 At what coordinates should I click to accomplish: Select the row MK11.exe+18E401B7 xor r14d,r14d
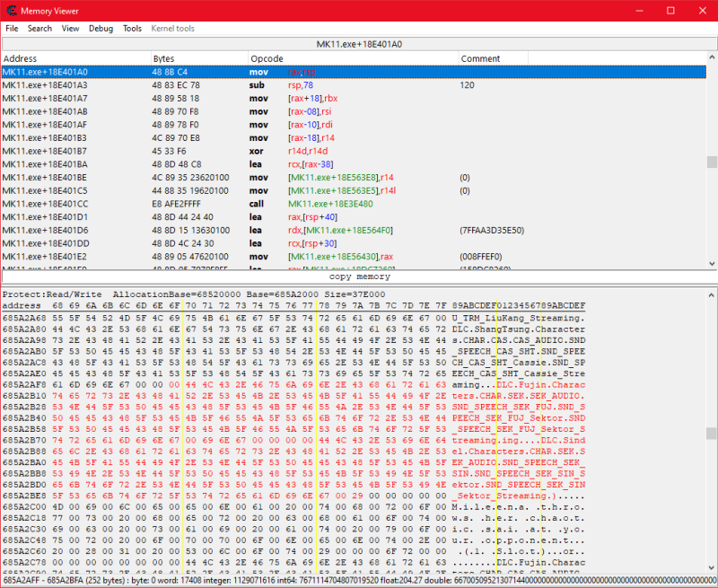coord(354,151)
